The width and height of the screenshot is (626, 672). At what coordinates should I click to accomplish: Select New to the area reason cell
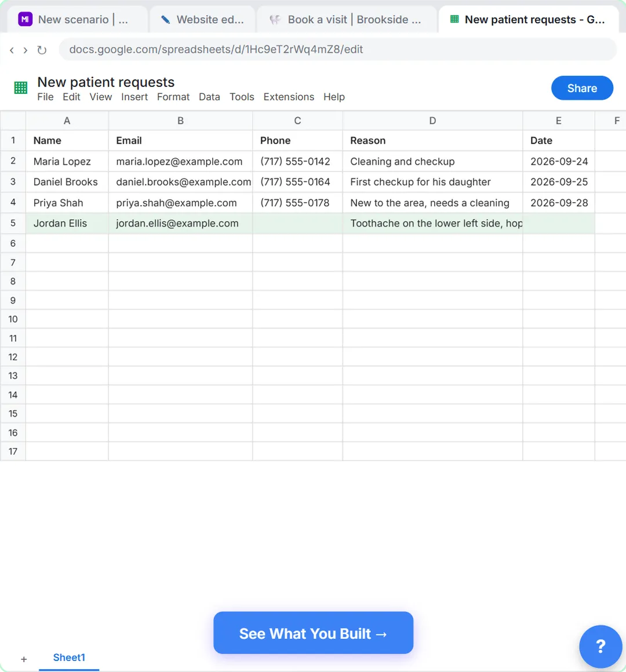[432, 203]
